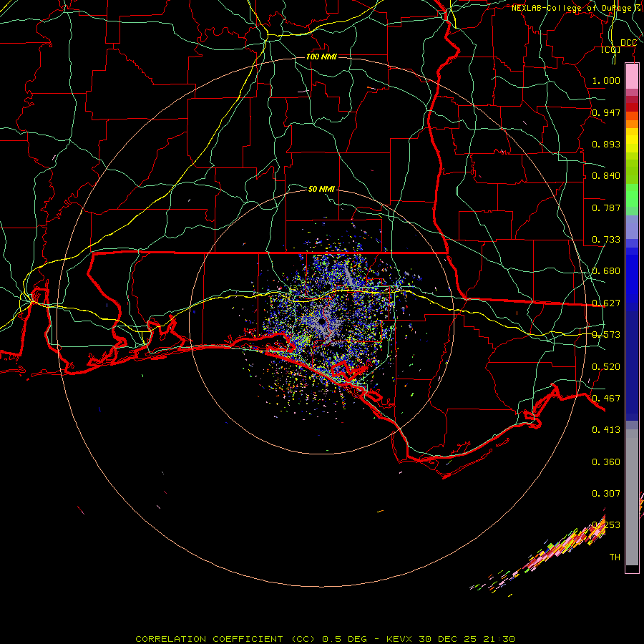
Task: Select the 1.000 legend value
Action: [x=606, y=80]
